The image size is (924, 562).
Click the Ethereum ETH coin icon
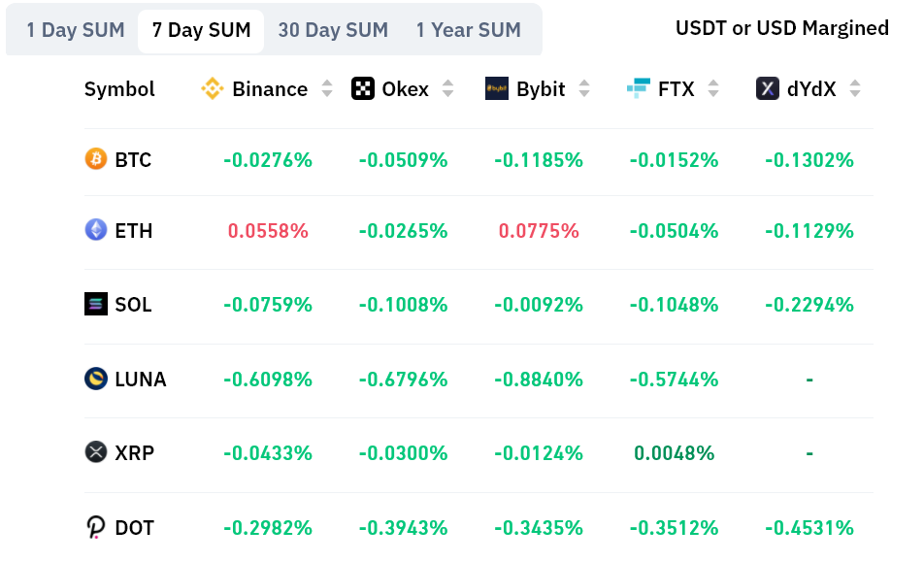pos(96,230)
